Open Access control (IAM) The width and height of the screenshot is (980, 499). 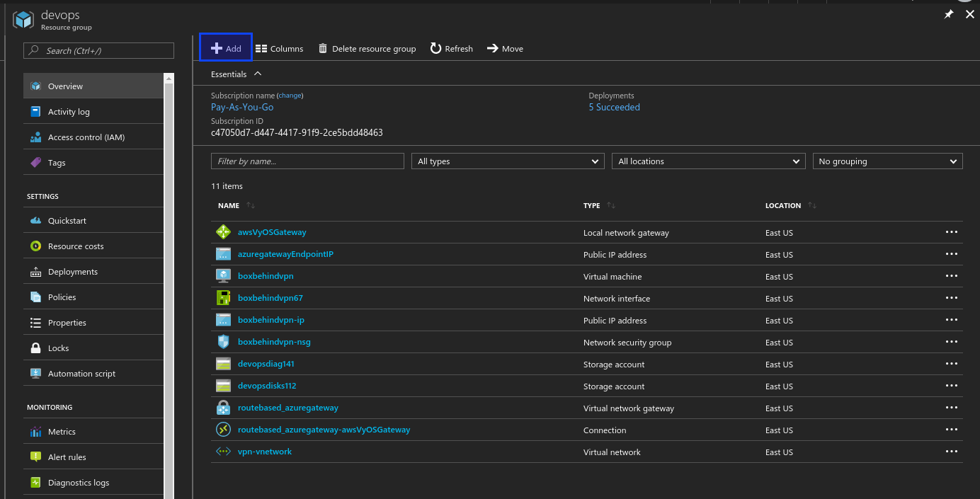coord(93,137)
